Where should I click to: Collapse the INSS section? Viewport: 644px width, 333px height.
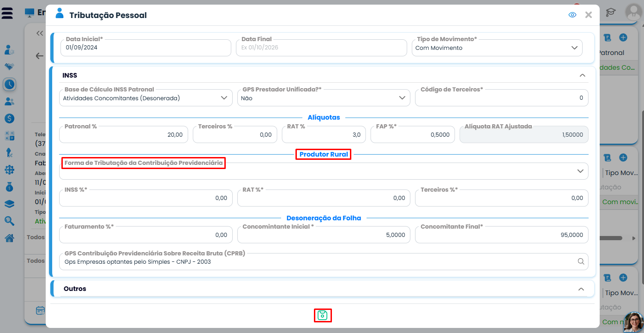582,75
